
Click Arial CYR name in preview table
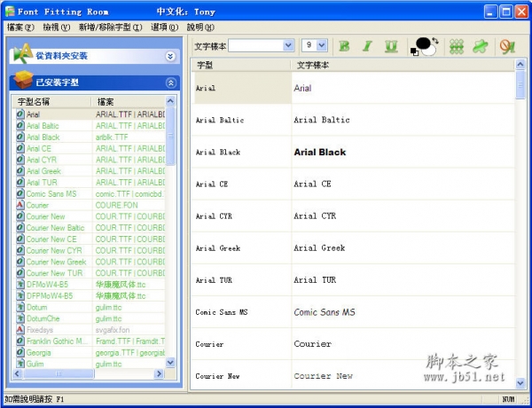pos(214,216)
